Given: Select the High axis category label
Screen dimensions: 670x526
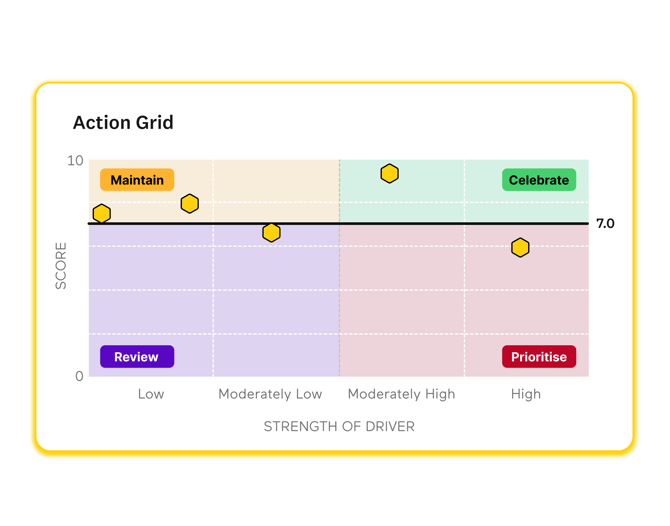Looking at the screenshot, I should point(526,394).
